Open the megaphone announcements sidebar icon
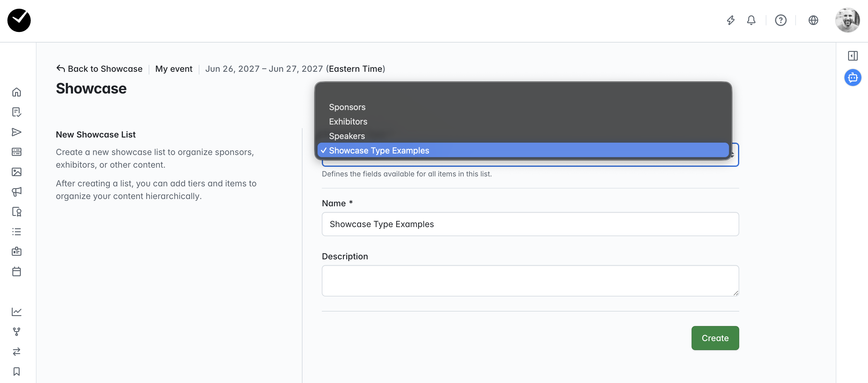 17,192
